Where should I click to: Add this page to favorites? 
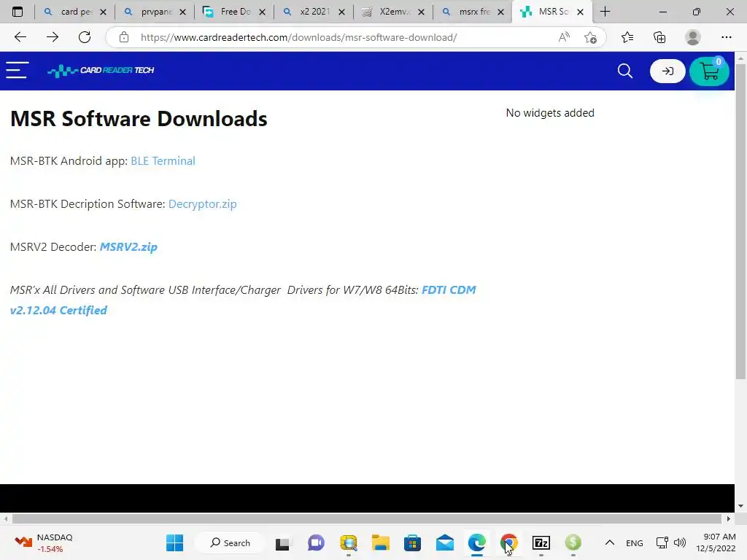[591, 37]
